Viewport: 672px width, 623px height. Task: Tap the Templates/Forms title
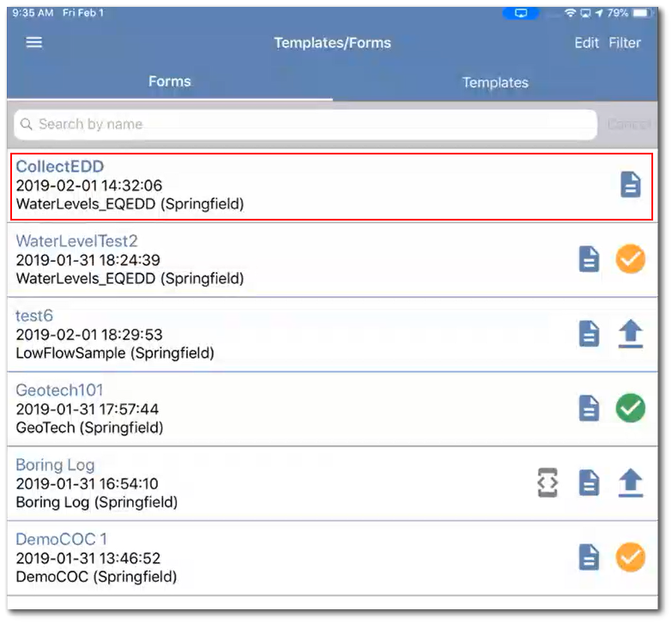pos(333,43)
